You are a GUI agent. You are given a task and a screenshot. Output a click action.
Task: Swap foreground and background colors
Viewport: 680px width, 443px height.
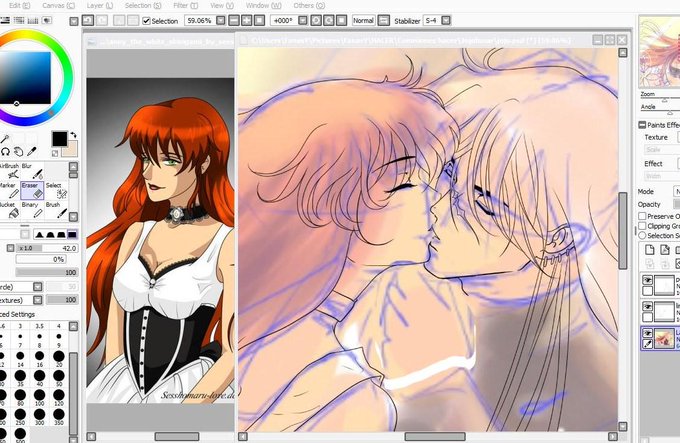73,135
